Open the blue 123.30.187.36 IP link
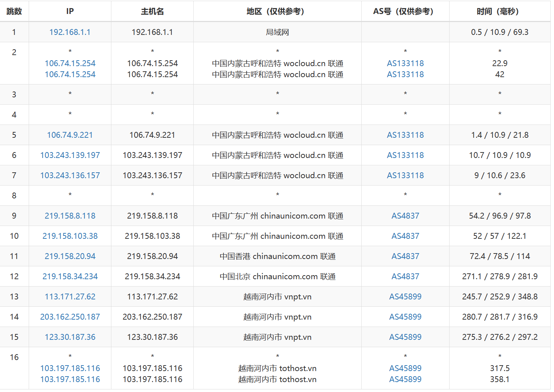 click(70, 337)
